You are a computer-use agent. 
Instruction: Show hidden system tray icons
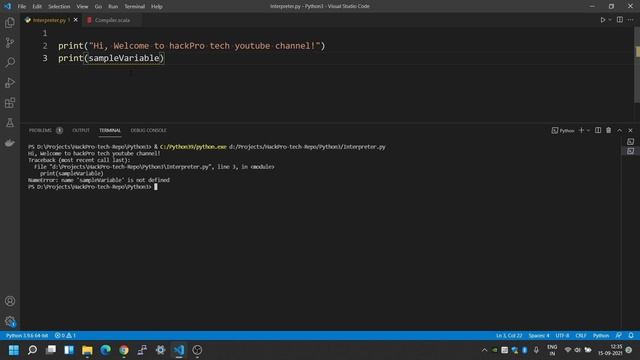(x=484, y=350)
